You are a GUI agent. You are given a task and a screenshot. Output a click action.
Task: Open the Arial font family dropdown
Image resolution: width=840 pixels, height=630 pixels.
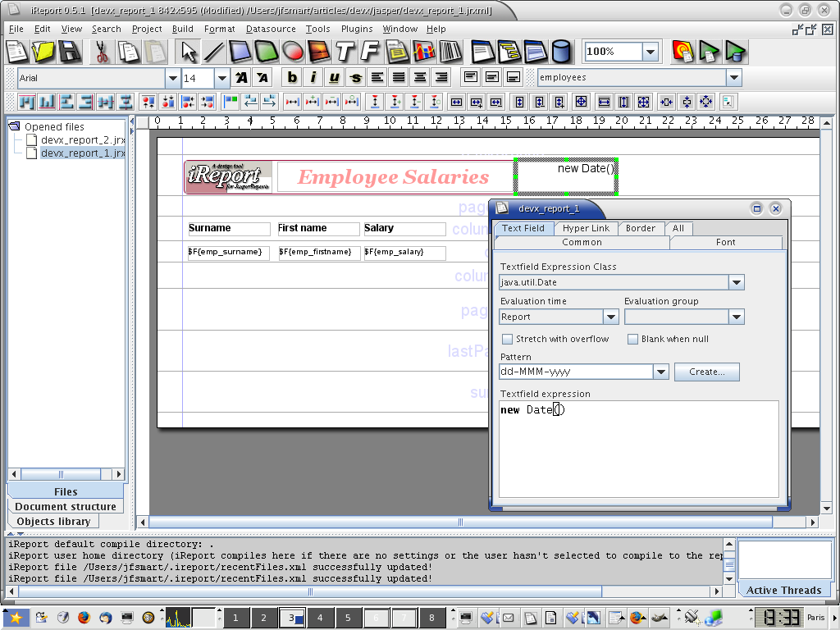point(172,78)
